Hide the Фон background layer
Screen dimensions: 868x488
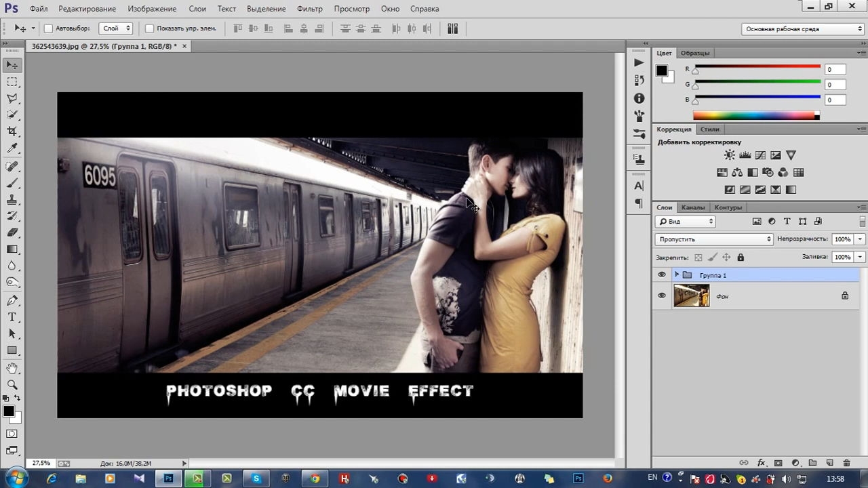(662, 296)
